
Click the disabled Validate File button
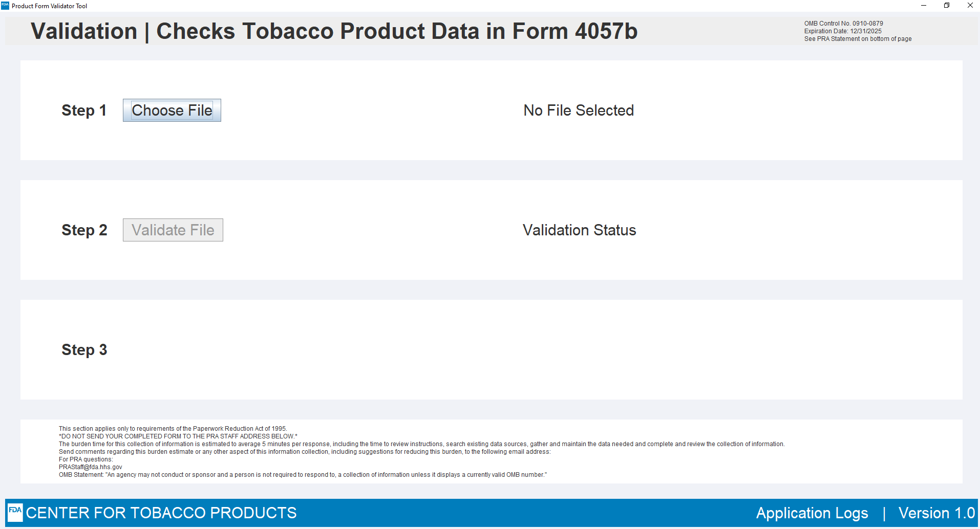[x=173, y=230]
